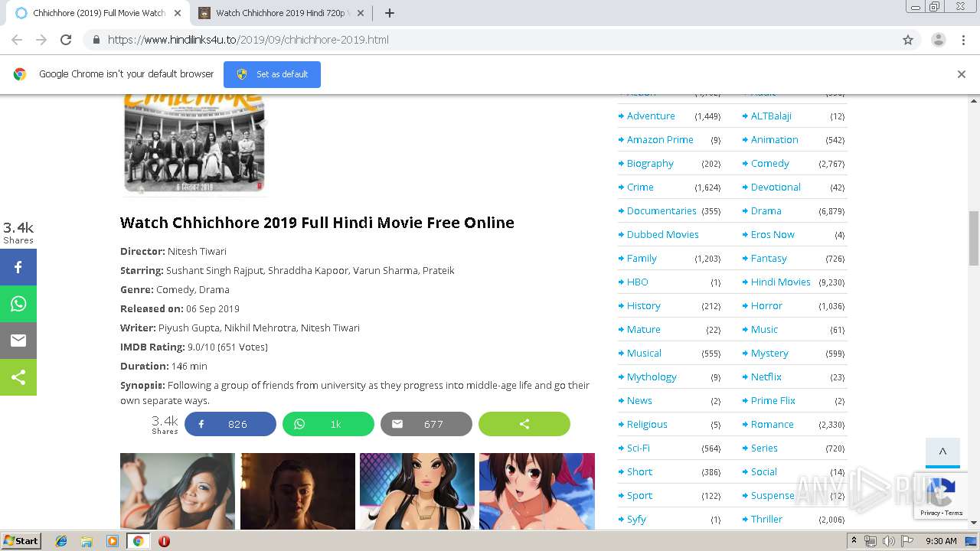980x551 pixels.
Task: Open the Crime category link
Action: click(x=640, y=187)
